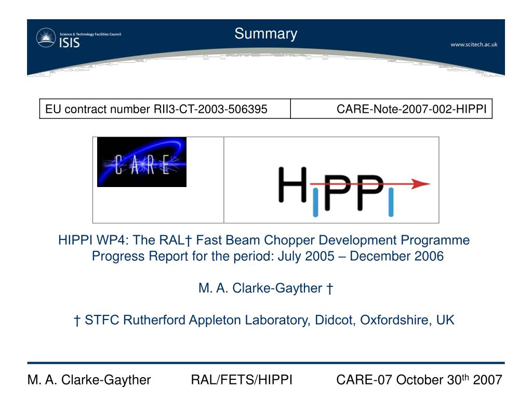Click the 'STFC Rutherford Appleton Laboratory' affiliation
Viewport: 532px width, 399px height.
pos(264,320)
